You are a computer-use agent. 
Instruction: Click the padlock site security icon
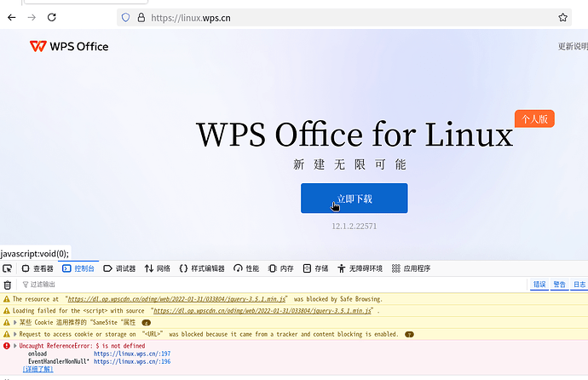(141, 17)
